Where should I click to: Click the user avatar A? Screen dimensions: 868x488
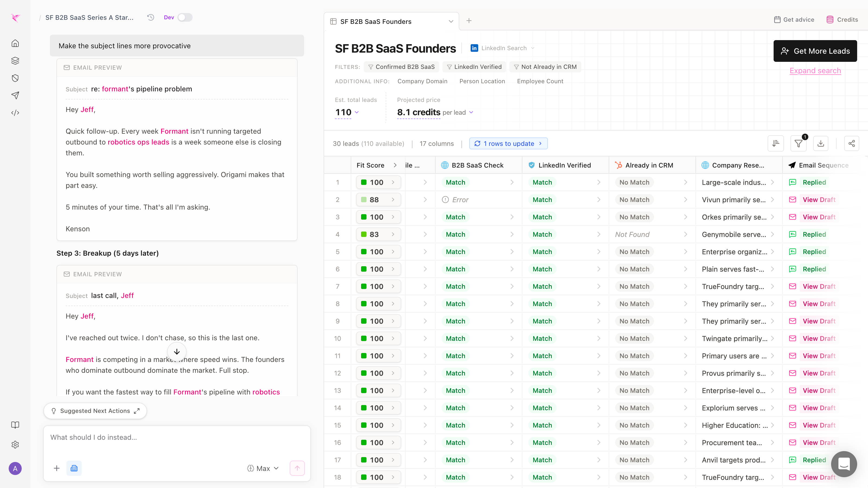pyautogui.click(x=15, y=468)
